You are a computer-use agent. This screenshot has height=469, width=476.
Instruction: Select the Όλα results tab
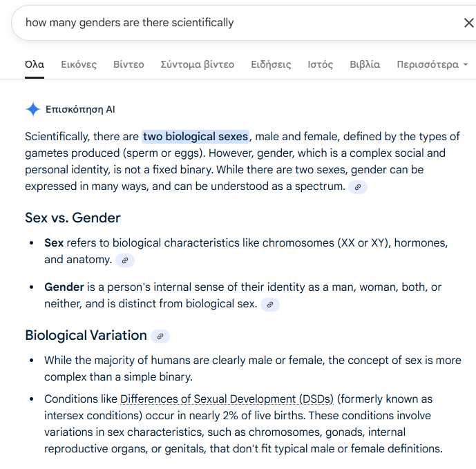35,64
